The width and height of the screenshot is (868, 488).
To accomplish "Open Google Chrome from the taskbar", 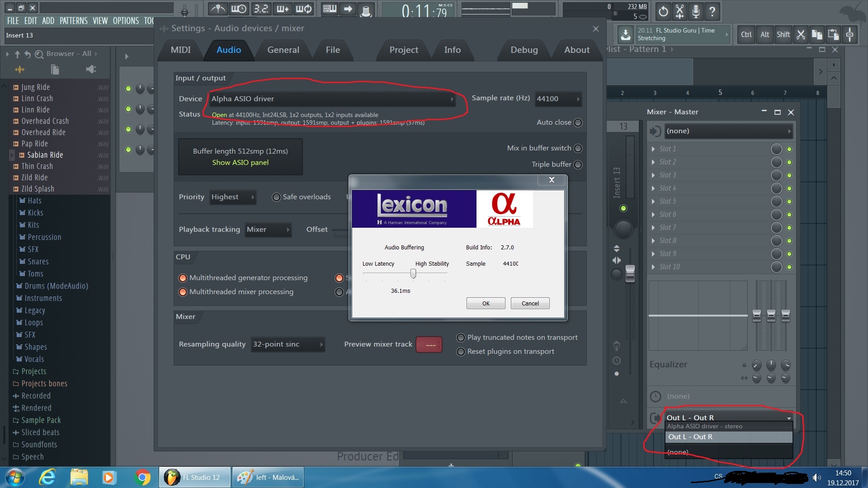I will pyautogui.click(x=142, y=477).
